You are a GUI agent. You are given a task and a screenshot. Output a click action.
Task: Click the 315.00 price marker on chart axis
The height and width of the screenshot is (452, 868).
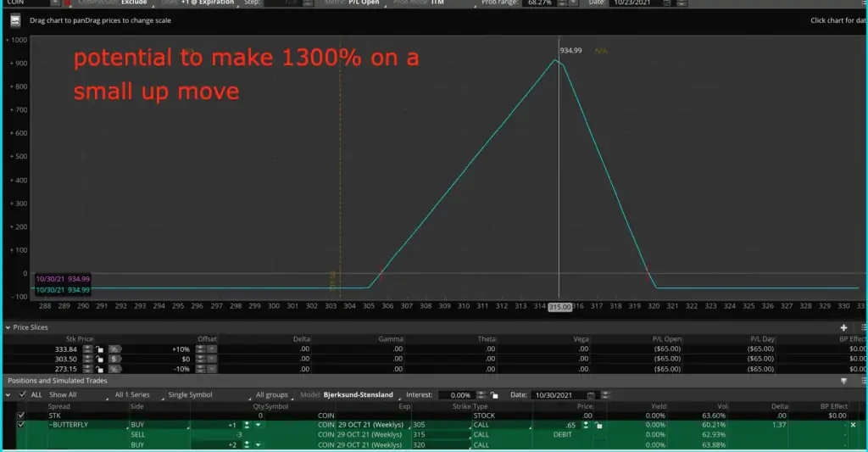(x=559, y=307)
